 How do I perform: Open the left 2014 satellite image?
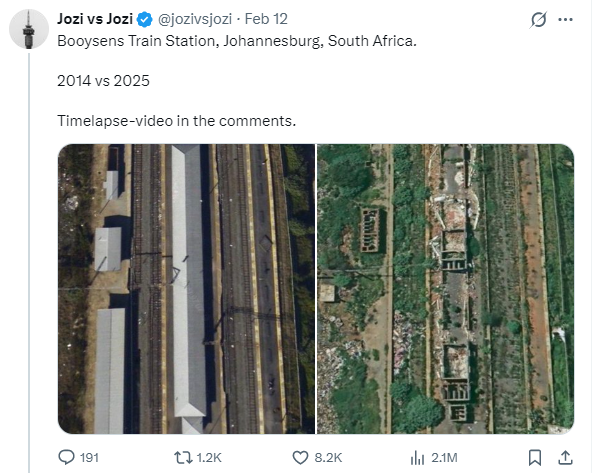click(x=186, y=288)
